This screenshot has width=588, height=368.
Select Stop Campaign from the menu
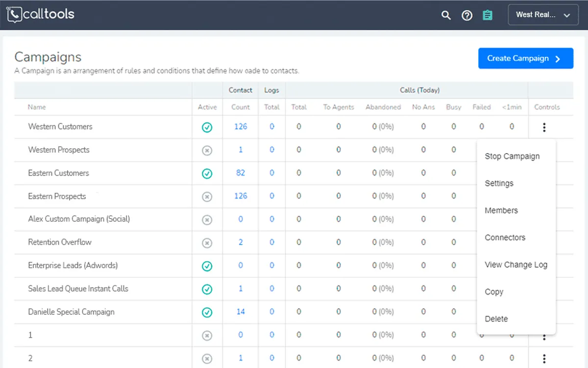[x=512, y=157]
